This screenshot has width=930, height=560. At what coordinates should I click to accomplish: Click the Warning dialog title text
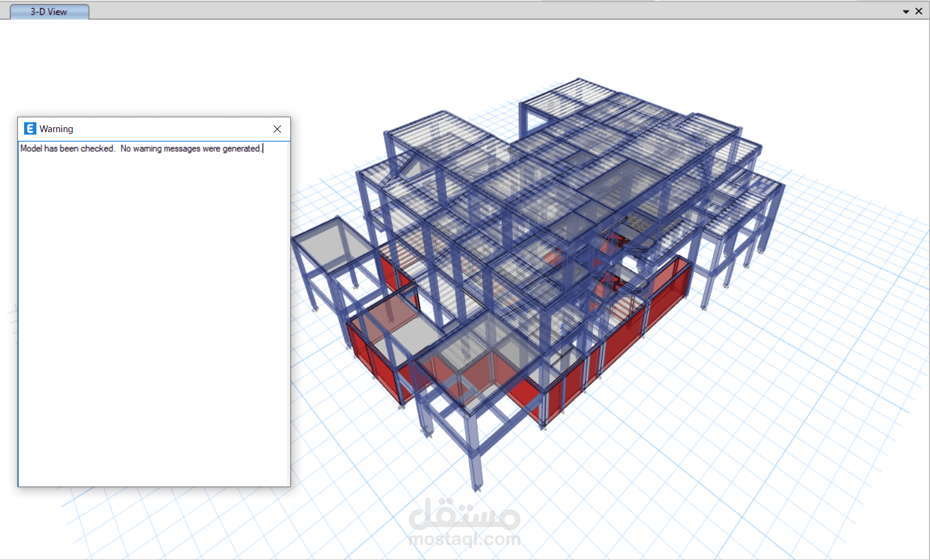pos(56,129)
